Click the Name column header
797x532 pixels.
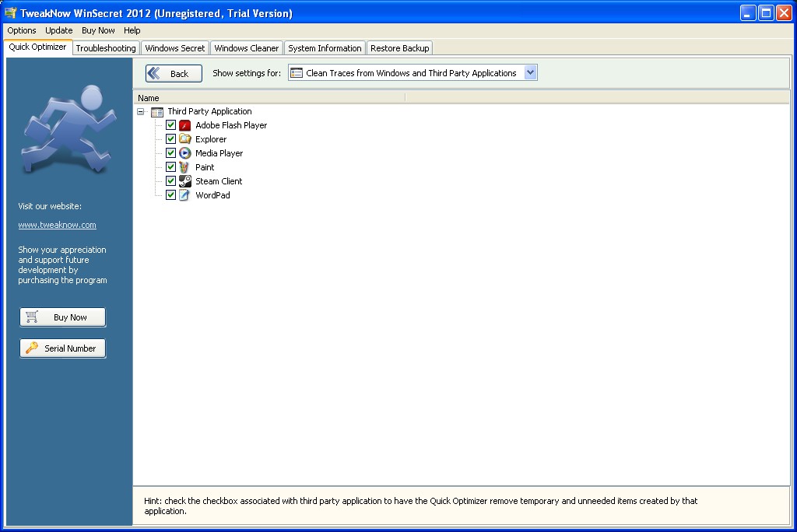(x=269, y=98)
